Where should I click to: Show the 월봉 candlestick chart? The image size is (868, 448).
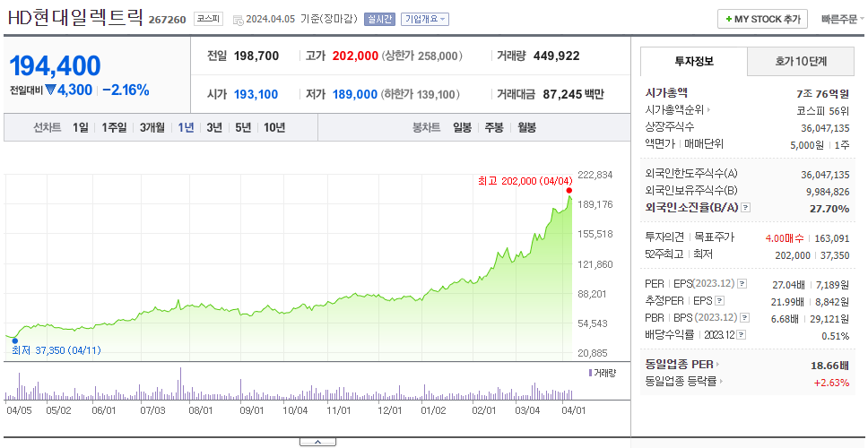527,128
